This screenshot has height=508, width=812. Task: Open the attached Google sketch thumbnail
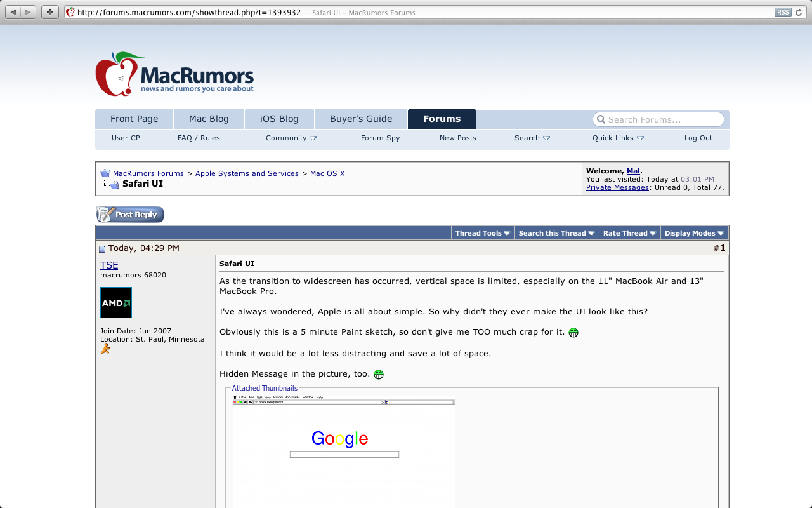[x=343, y=451]
